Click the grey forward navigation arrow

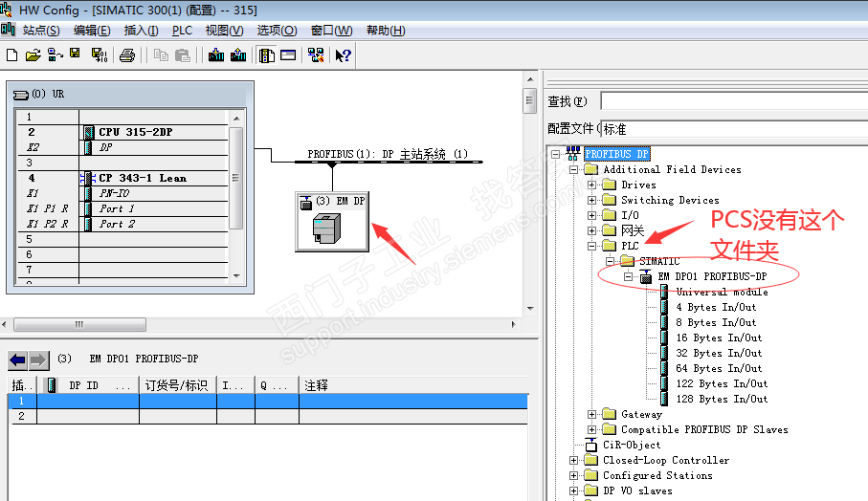tap(38, 360)
